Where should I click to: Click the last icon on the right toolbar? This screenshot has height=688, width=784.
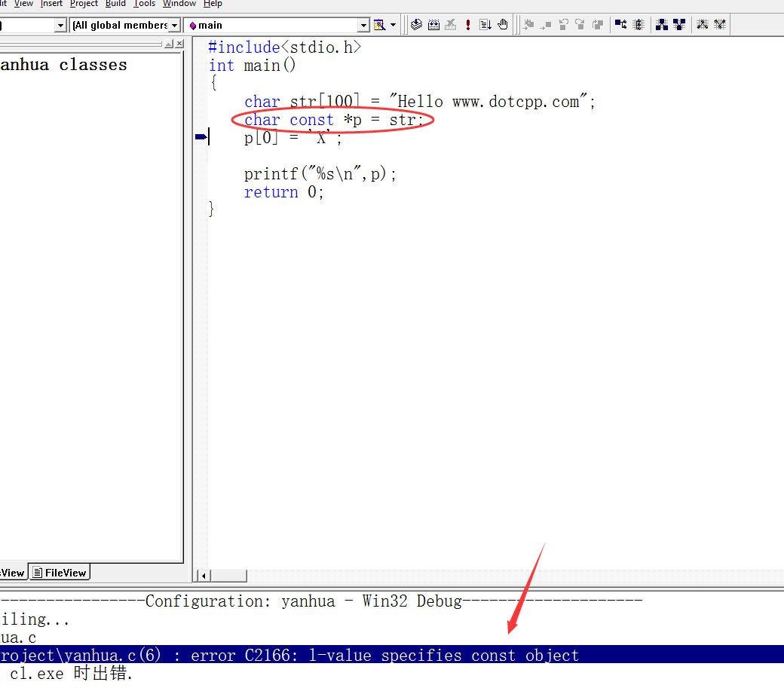pyautogui.click(x=720, y=25)
